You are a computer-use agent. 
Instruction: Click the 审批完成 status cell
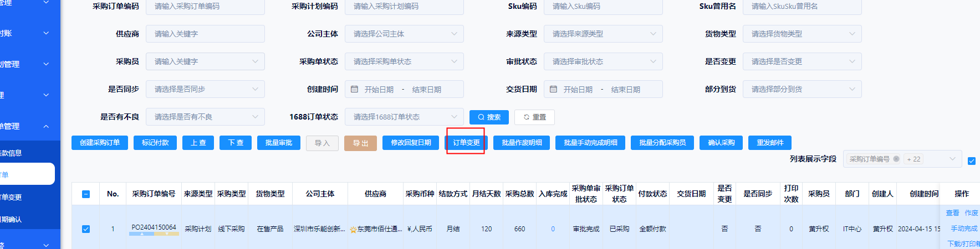586,229
